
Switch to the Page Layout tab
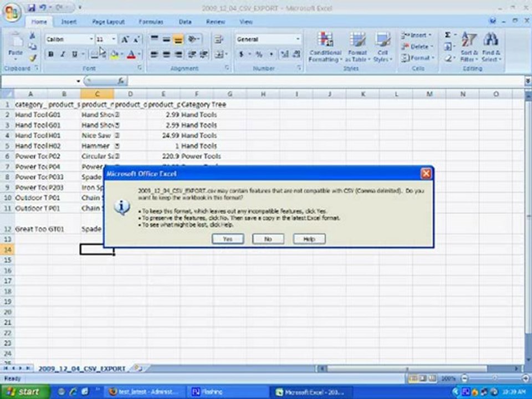108,22
